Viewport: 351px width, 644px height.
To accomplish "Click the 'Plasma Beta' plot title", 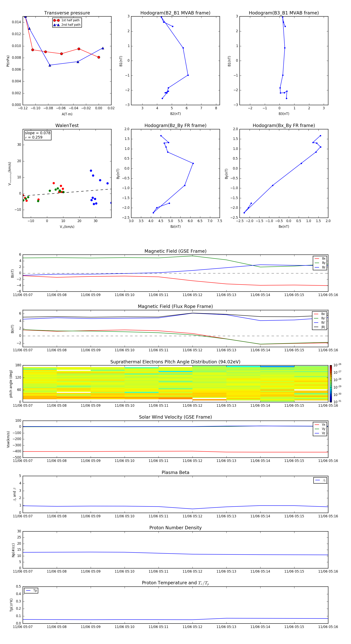I will pos(175,472).
